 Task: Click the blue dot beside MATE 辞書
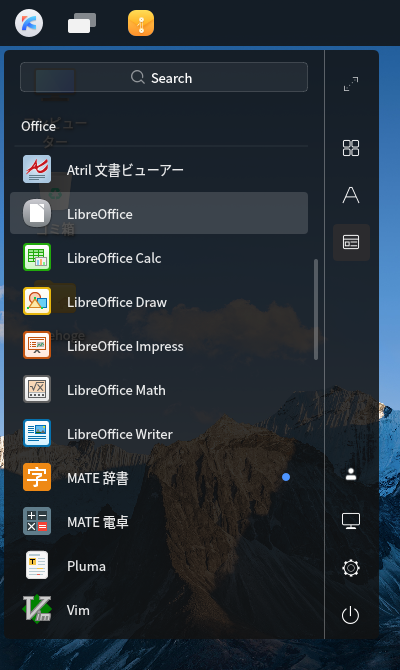[286, 477]
